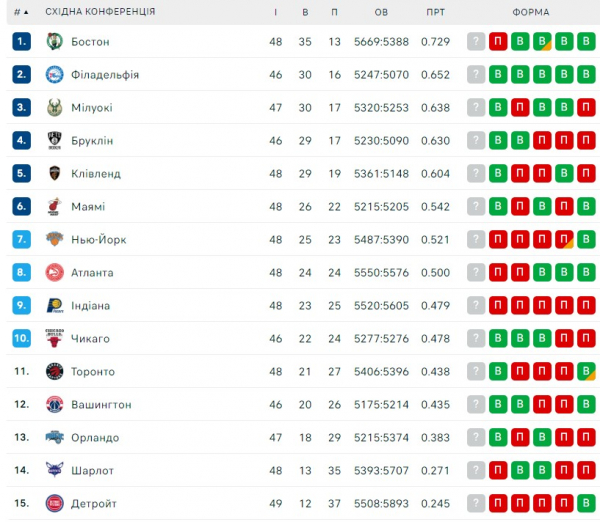
Task: Click the Miami Heat team logo
Action: (x=54, y=207)
